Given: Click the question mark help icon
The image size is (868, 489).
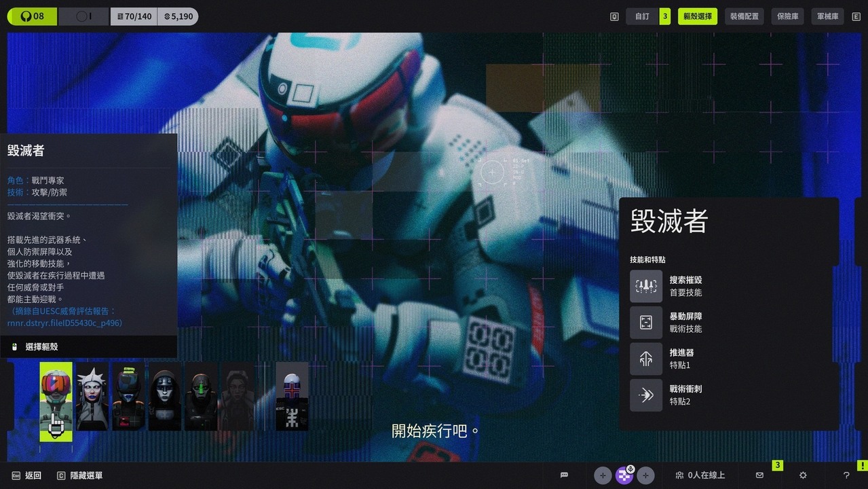Looking at the screenshot, I should pyautogui.click(x=846, y=475).
